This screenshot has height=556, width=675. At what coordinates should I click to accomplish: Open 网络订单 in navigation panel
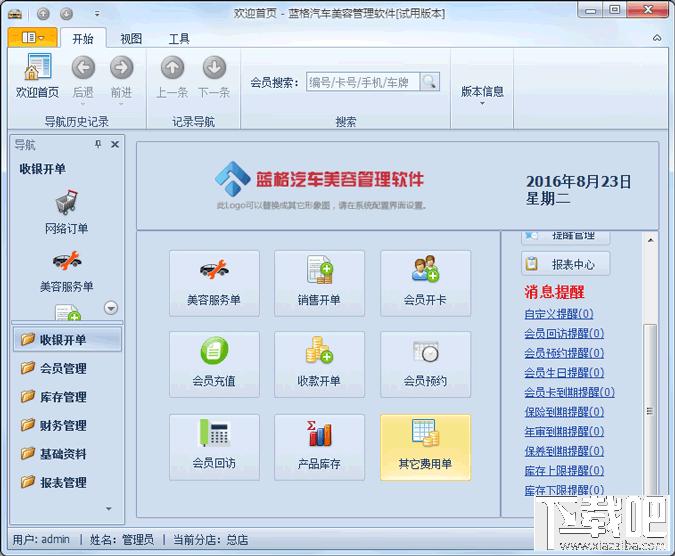66,212
